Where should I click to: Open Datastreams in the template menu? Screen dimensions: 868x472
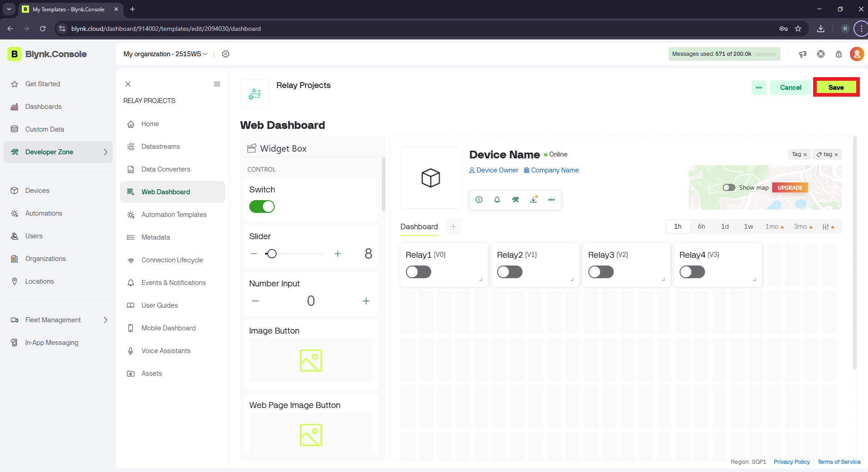coord(161,147)
